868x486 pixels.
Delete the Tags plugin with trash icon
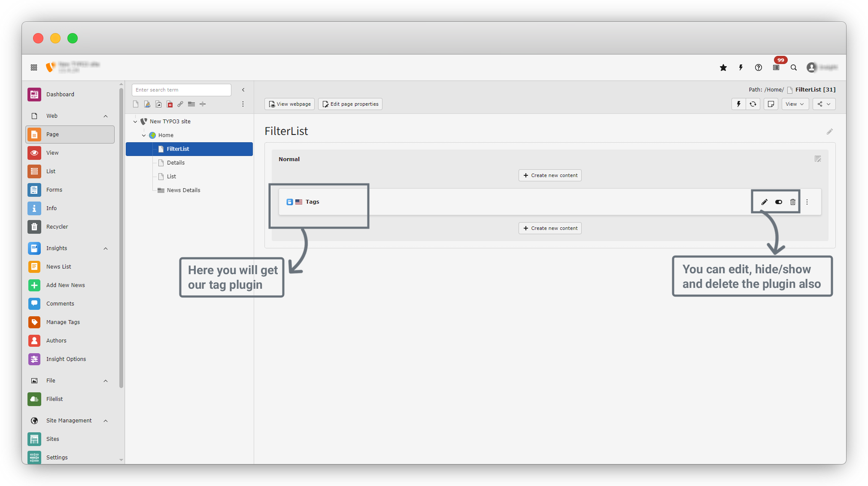coord(793,202)
